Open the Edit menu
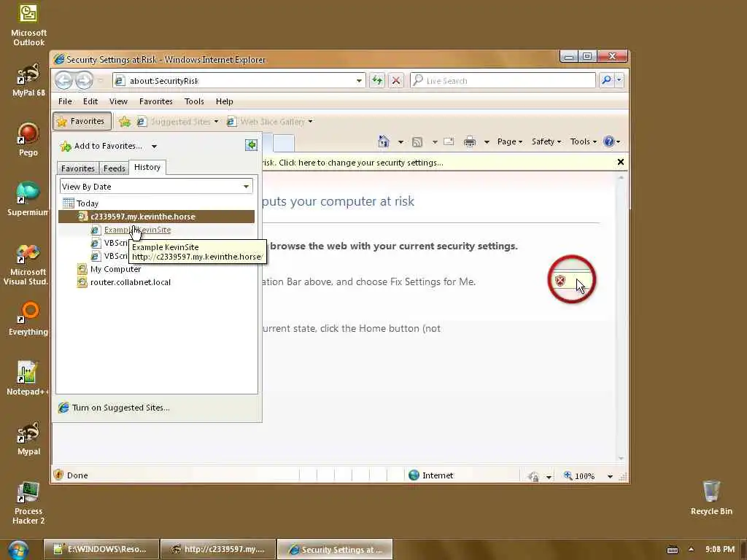 coord(90,101)
